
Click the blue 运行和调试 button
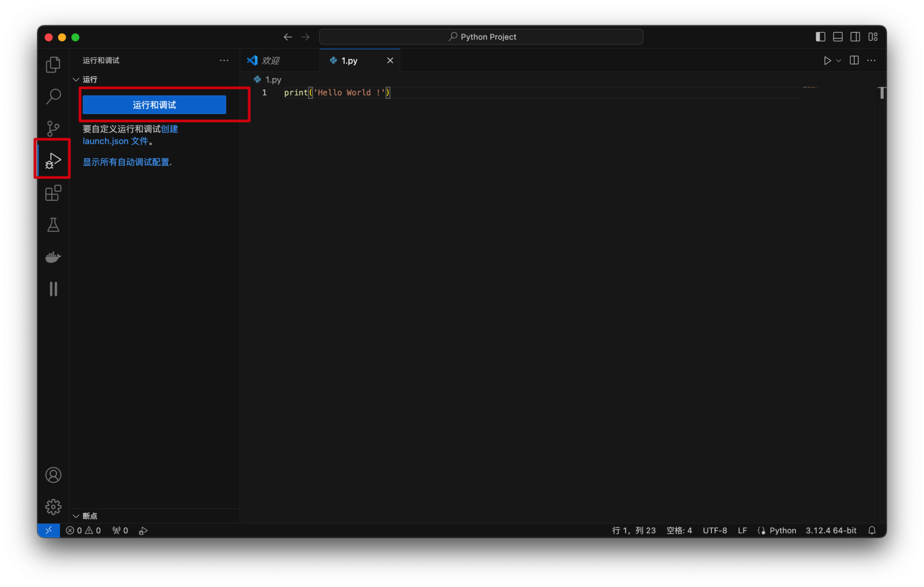click(154, 105)
